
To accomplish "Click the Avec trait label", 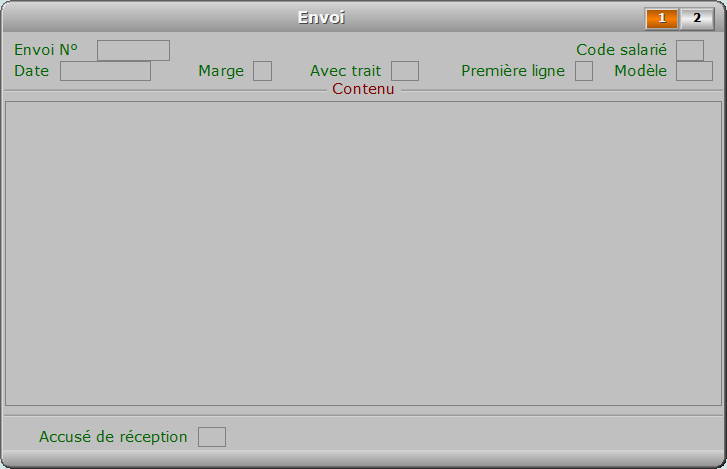I will 345,71.
